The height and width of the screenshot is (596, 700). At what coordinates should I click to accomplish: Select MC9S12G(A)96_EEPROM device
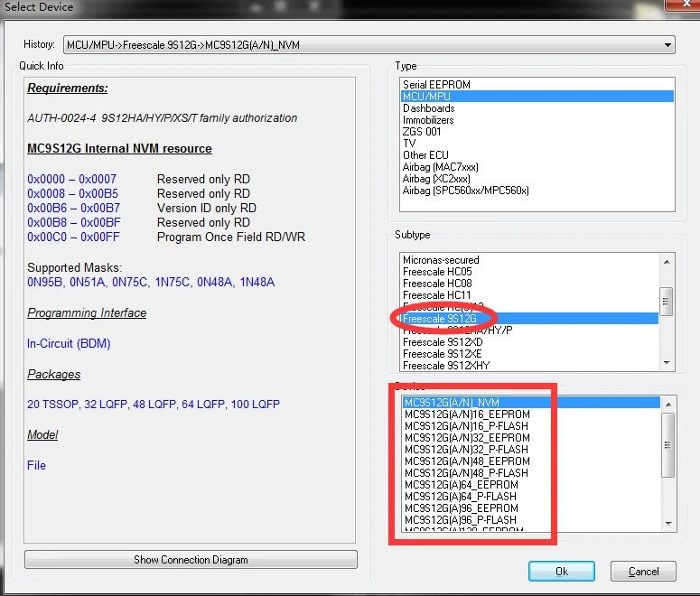(x=531, y=508)
